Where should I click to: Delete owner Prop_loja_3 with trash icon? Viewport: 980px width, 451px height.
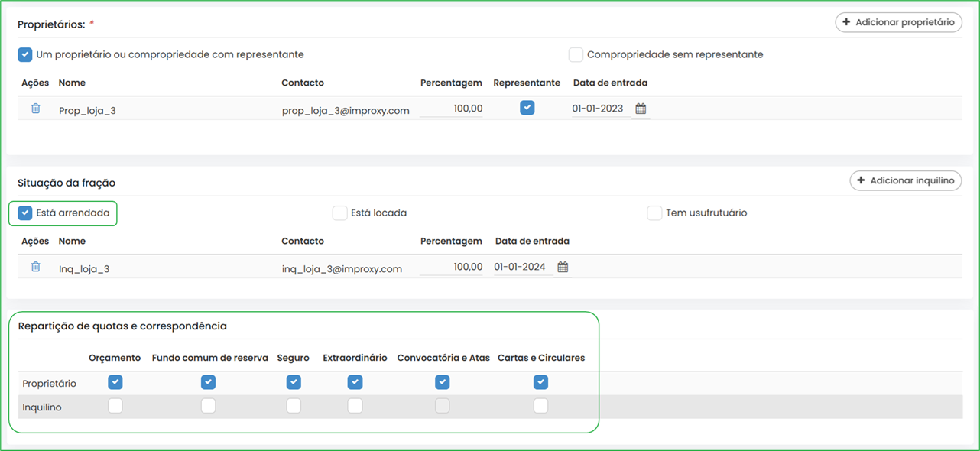[x=36, y=109]
